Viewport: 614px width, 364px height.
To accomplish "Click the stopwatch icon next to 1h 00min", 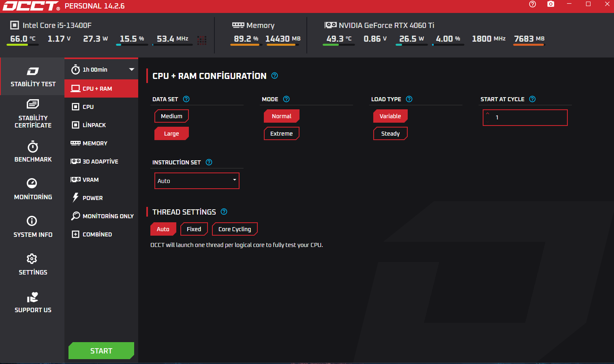I will [x=75, y=70].
